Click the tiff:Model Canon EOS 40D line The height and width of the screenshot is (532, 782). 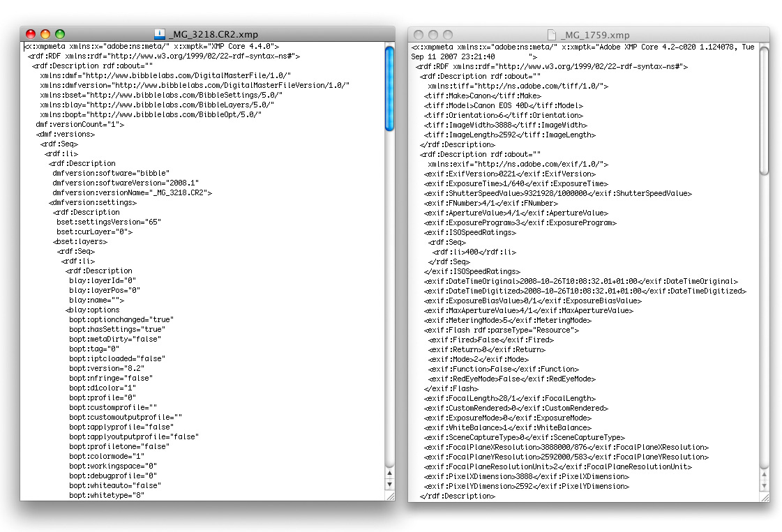pyautogui.click(x=503, y=106)
